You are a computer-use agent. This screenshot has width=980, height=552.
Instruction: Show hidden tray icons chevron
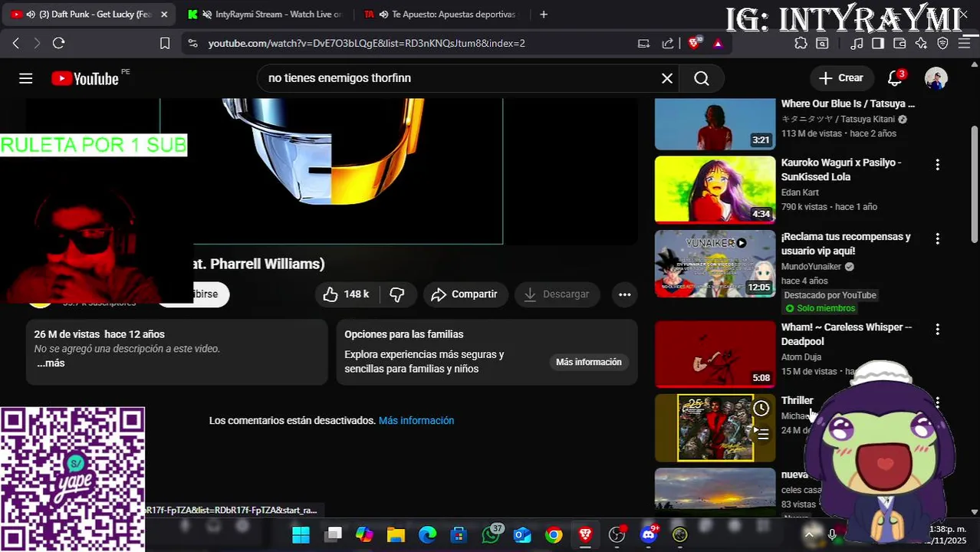coord(809,534)
